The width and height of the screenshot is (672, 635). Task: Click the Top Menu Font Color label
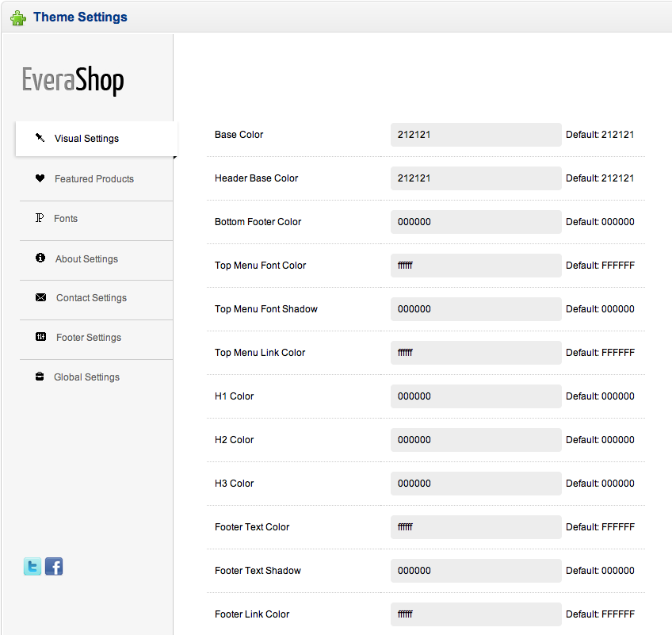point(260,266)
